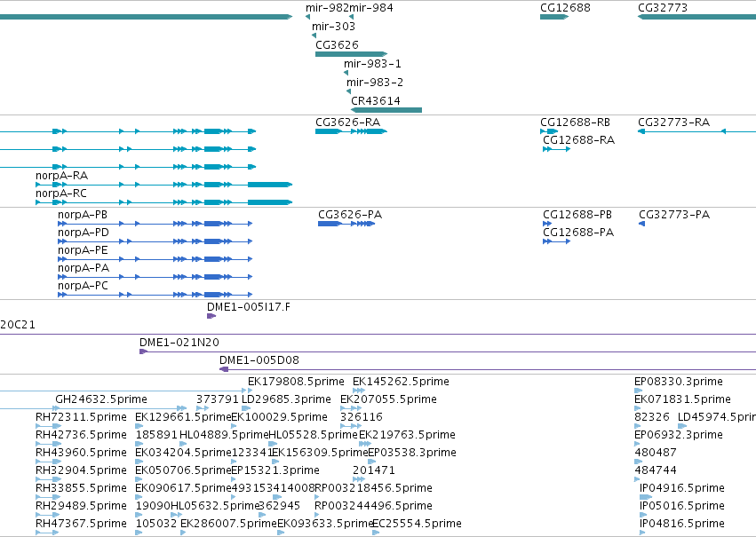Open the CG12688-PB protein label
Viewport: 756px width, 537px height.
click(x=577, y=215)
